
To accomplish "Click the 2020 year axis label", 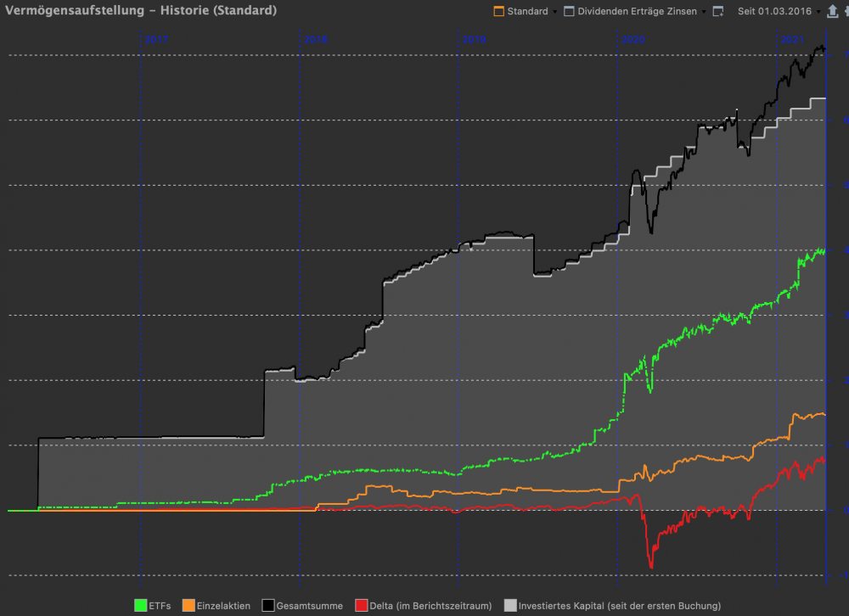I will [633, 40].
